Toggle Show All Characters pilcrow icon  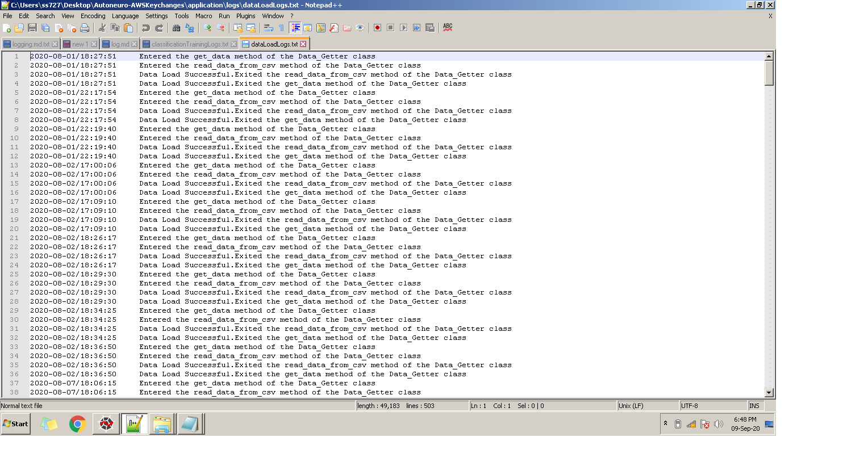[x=281, y=27]
